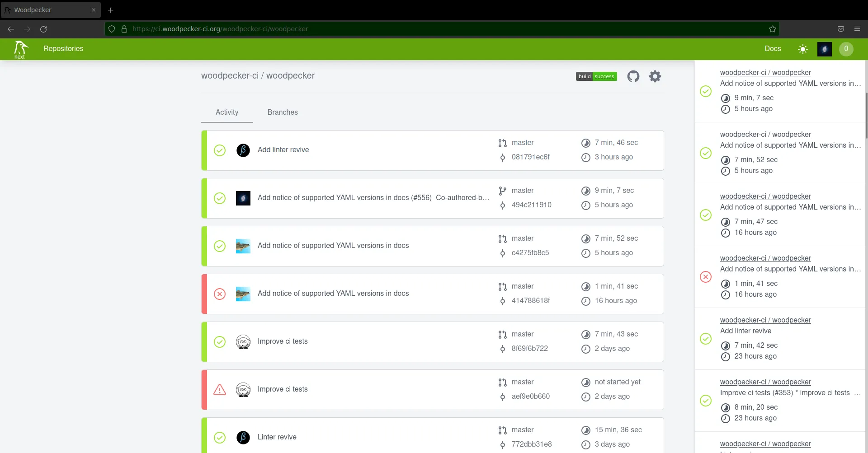Click the green success check on Add linter revive
868x453 pixels.
point(220,150)
